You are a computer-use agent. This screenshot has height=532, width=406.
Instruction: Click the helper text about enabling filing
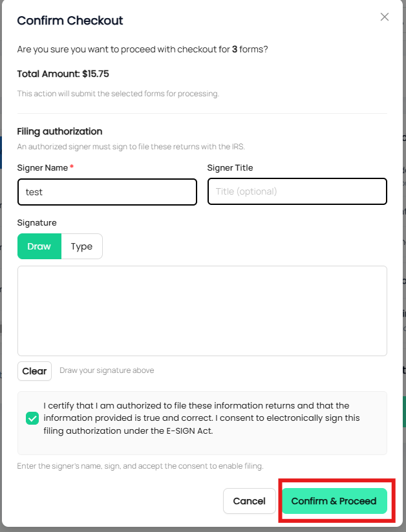coord(140,466)
